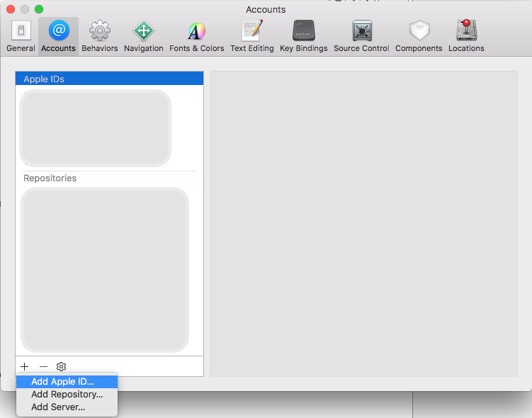Screen dimensions: 532x418
Task: Select the Accounts preferences icon
Action: 58,36
